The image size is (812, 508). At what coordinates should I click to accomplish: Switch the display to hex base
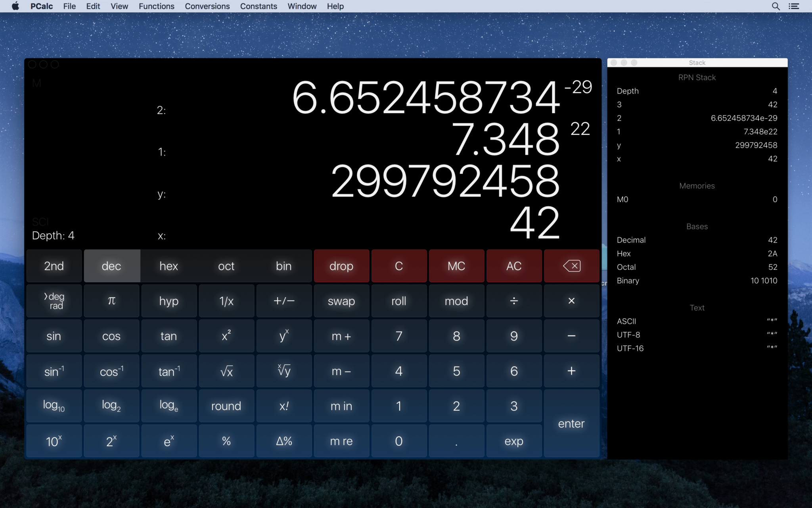click(x=169, y=266)
